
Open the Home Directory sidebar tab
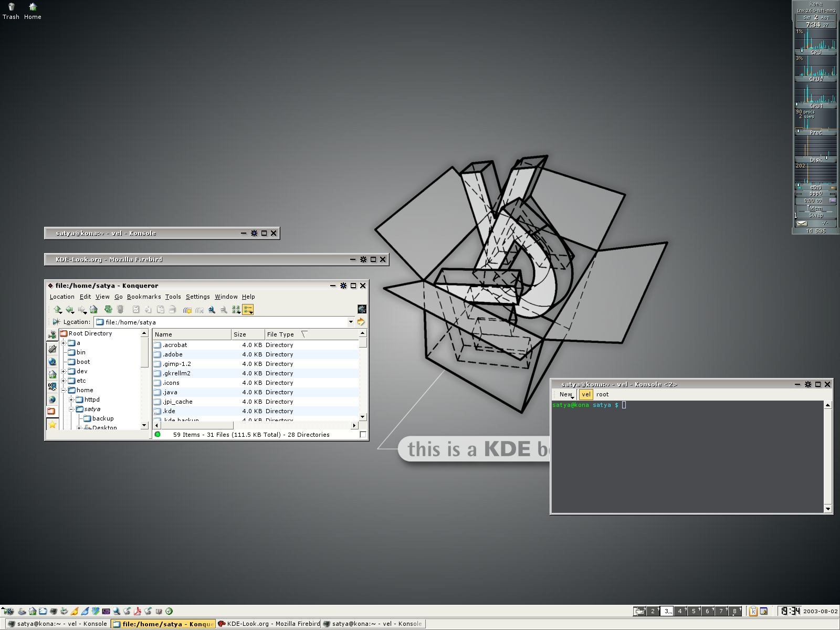(x=52, y=375)
